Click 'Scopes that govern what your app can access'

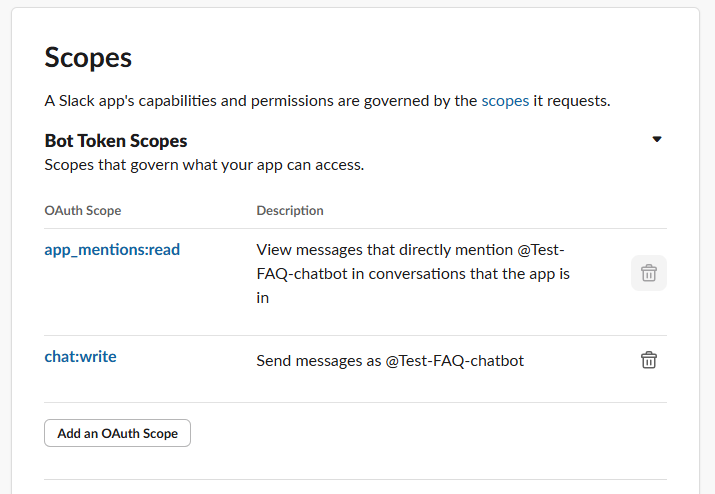(204, 165)
